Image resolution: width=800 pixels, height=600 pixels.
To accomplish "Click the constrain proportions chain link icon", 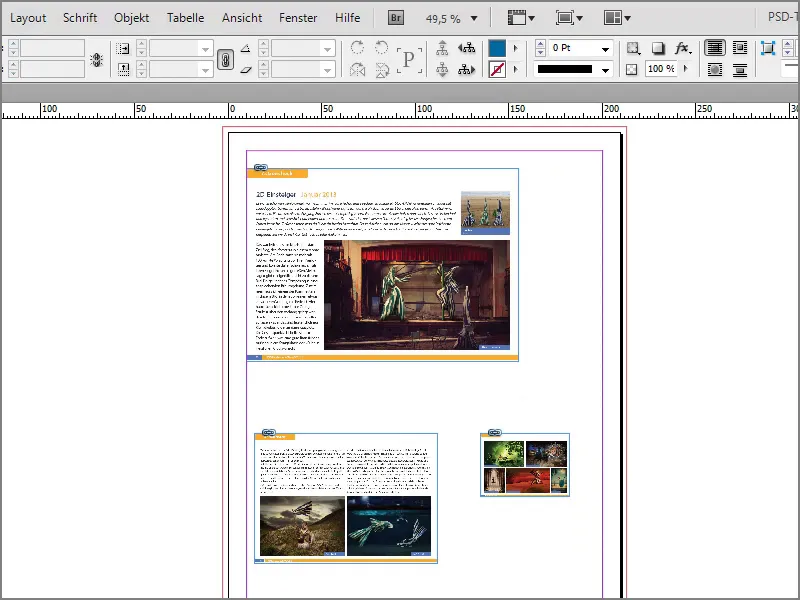I will tap(226, 57).
